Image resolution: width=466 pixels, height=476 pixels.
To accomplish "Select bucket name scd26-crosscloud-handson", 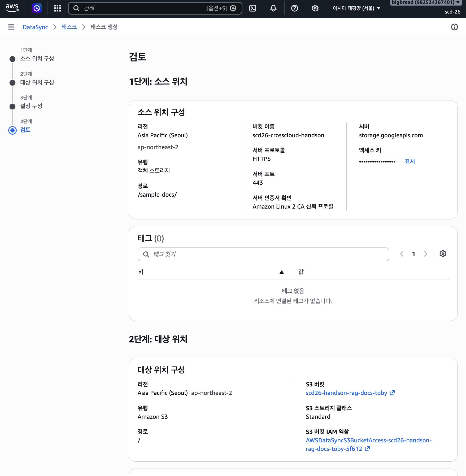I will 288,135.
